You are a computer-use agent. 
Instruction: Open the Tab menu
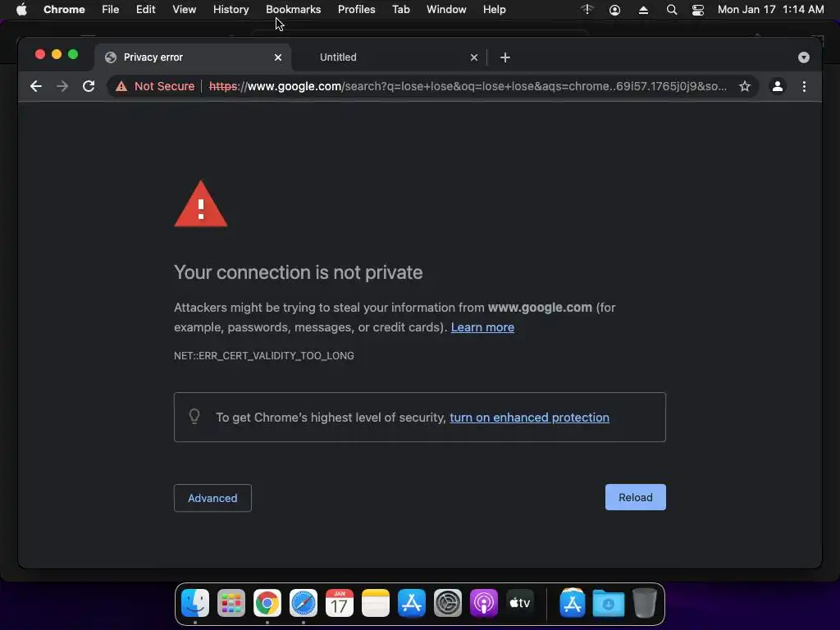click(400, 10)
